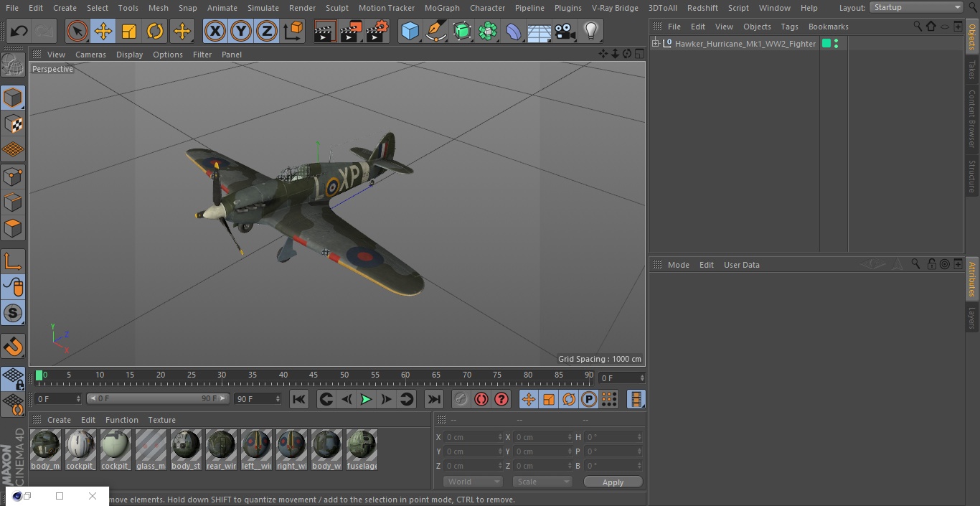This screenshot has height=506, width=980.
Task: Open the World coordinate dropdown
Action: (x=473, y=482)
